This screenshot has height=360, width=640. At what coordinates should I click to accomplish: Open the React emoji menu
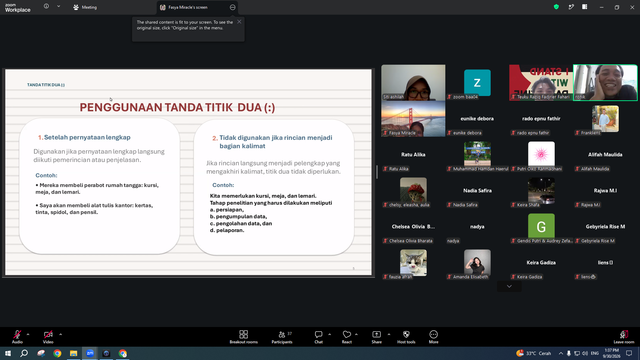(x=347, y=337)
